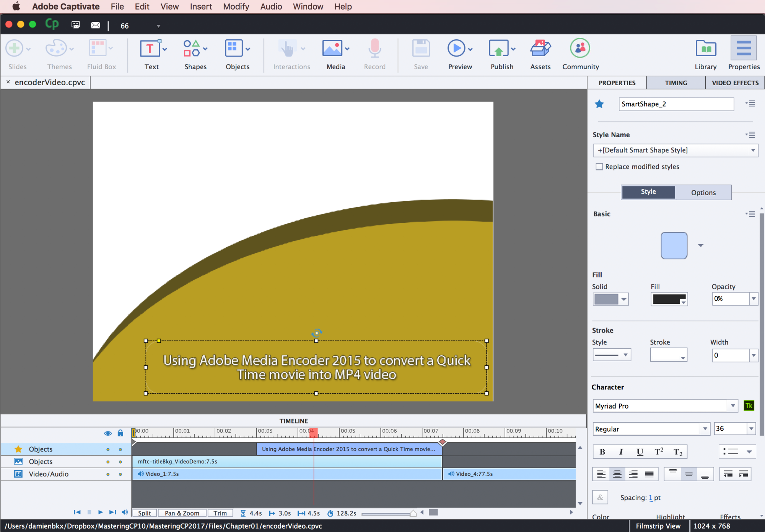Click the Preview play icon
The width and height of the screenshot is (765, 532).
click(x=456, y=49)
